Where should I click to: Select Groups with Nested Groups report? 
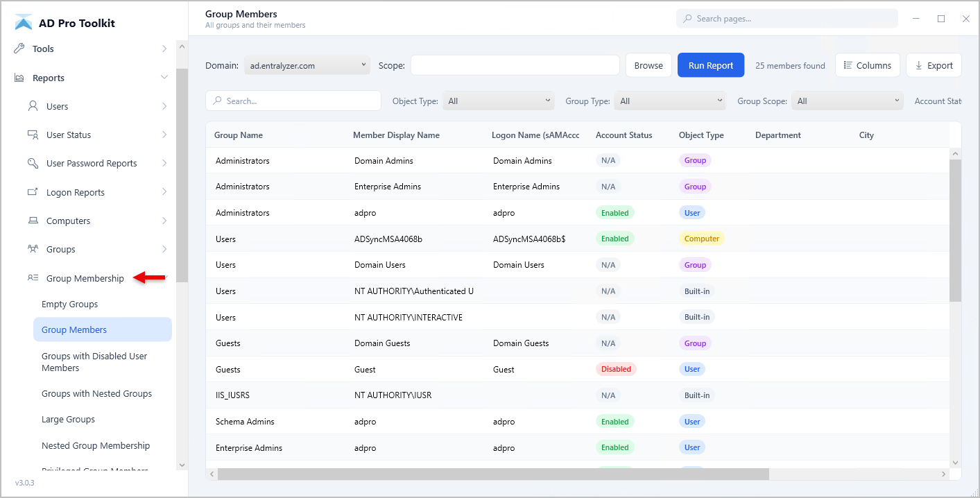96,393
